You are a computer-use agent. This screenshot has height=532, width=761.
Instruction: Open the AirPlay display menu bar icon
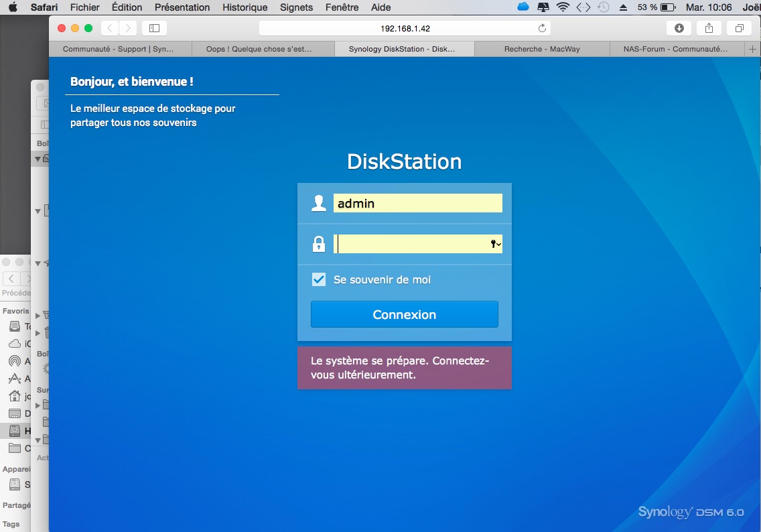[543, 7]
